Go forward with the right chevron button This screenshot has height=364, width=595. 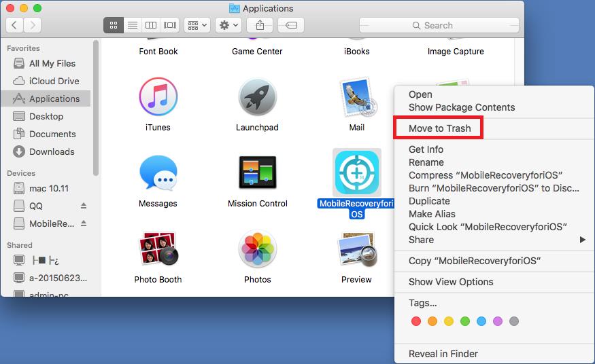click(x=33, y=25)
